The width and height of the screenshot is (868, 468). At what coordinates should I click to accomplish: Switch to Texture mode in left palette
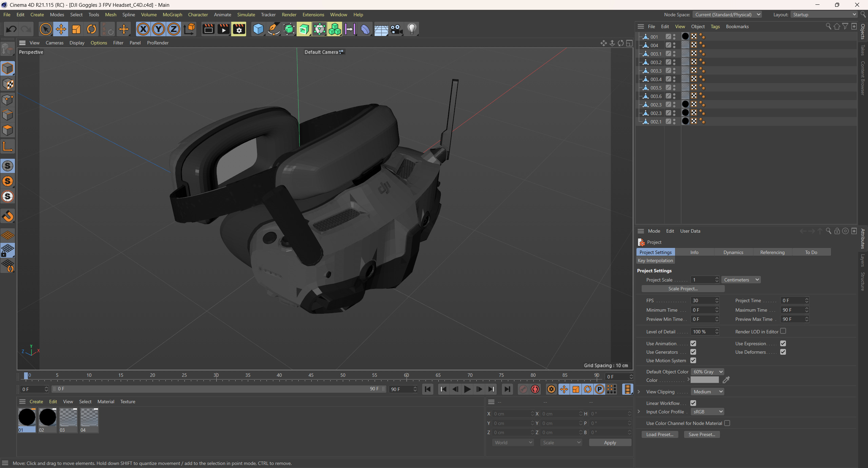pyautogui.click(x=8, y=84)
